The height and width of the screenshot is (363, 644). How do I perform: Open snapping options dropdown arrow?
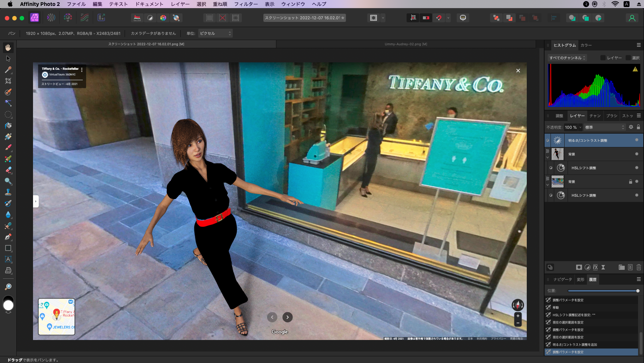(448, 18)
